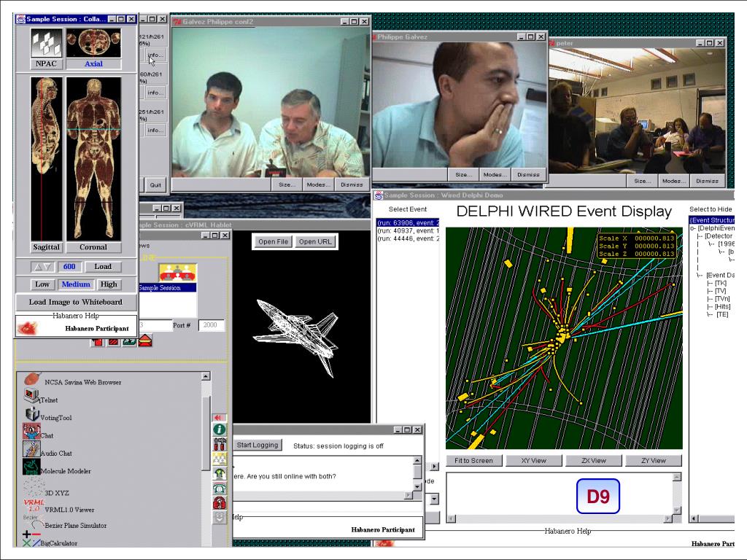This screenshot has height=560, width=747.
Task: Launch the NCSA Savina Web Browser icon
Action: 32,379
